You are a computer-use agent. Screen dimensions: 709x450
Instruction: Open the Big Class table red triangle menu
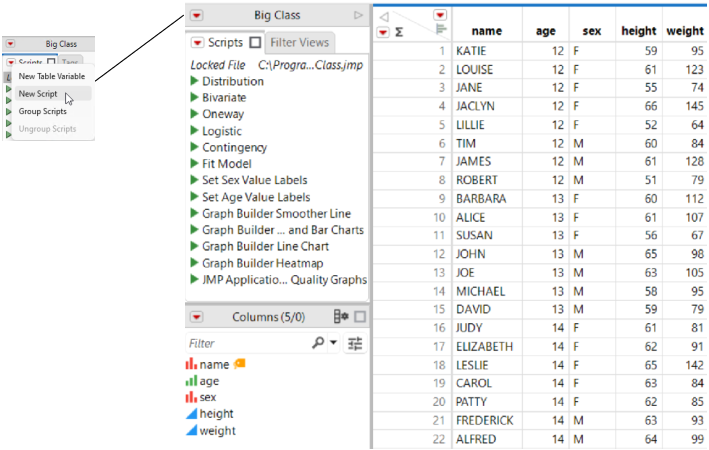196,15
